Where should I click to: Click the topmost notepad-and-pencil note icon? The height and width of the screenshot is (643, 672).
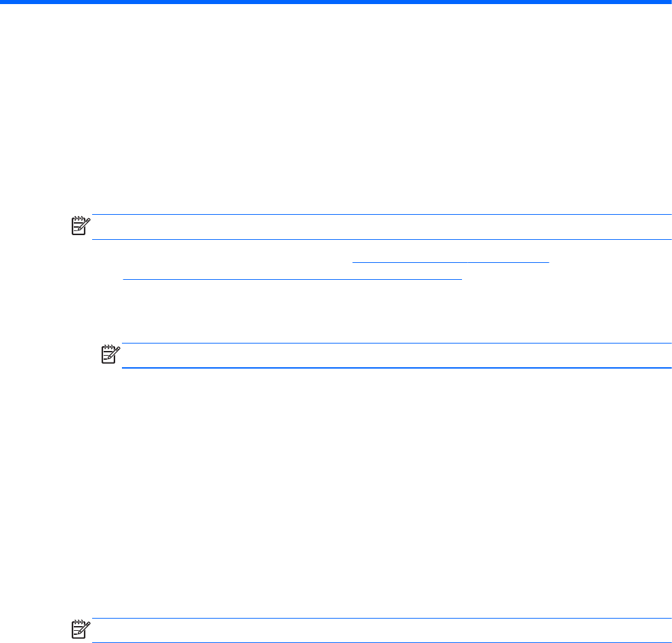81,226
